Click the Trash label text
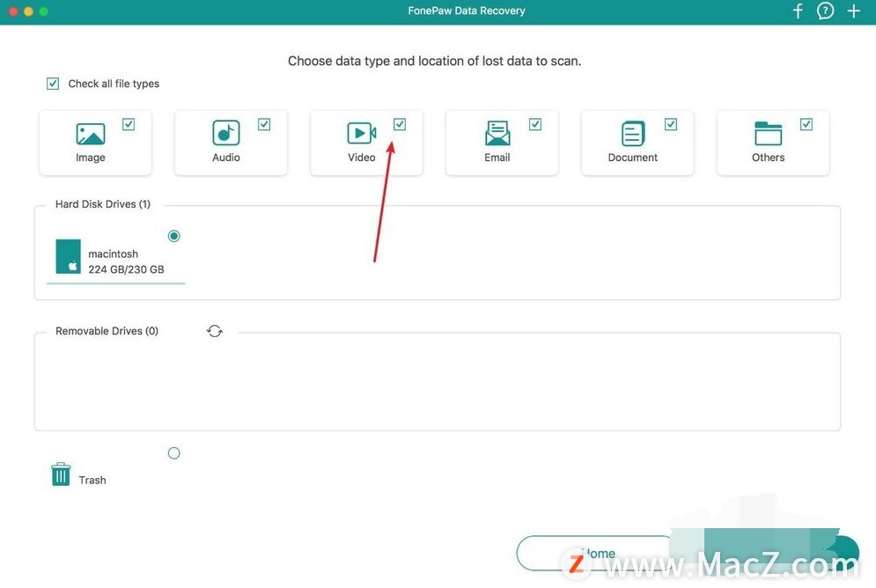 point(92,481)
